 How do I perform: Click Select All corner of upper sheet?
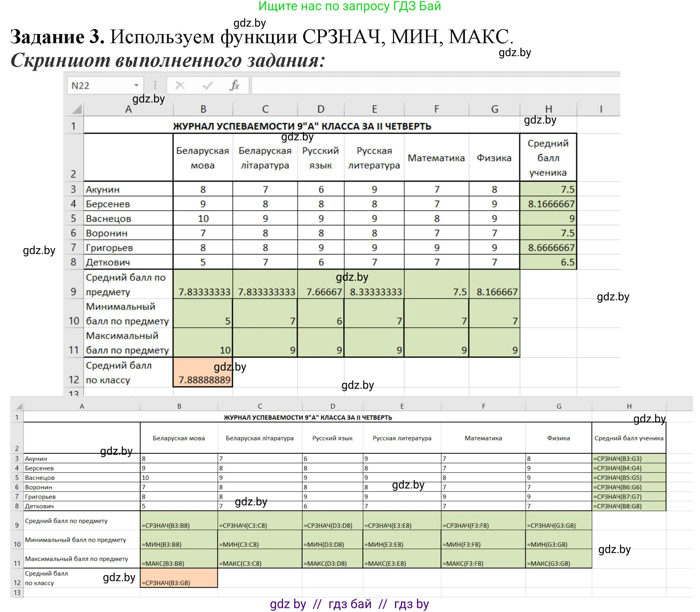point(77,109)
